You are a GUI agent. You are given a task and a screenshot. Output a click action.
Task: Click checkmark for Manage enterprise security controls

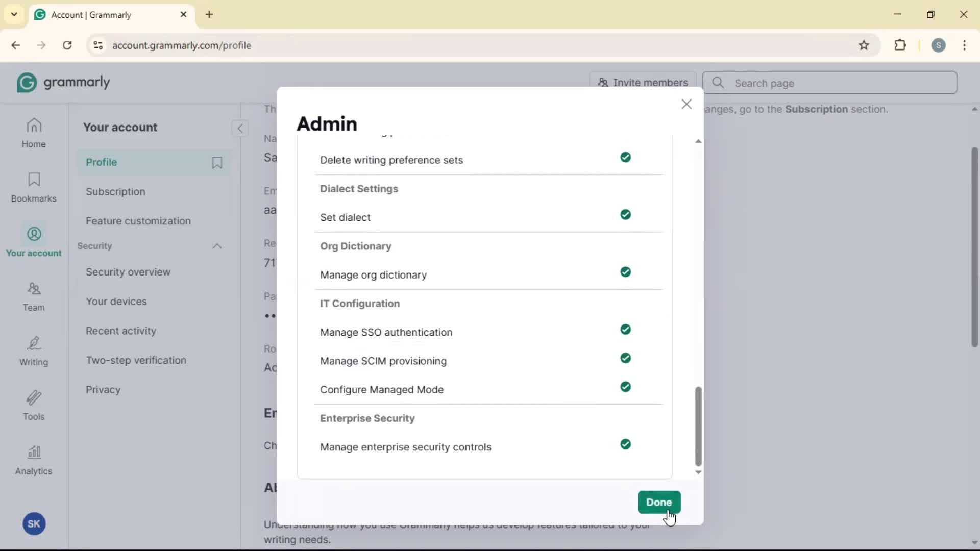pyautogui.click(x=625, y=444)
